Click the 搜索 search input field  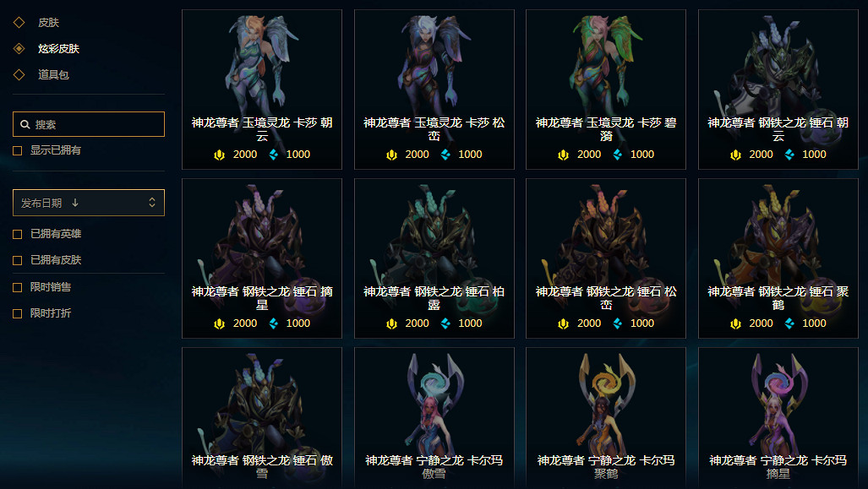89,124
